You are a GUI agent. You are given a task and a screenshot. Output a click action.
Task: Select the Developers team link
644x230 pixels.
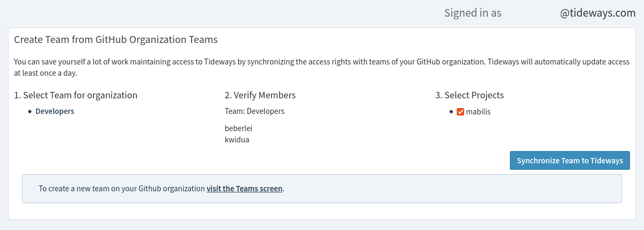pos(55,111)
